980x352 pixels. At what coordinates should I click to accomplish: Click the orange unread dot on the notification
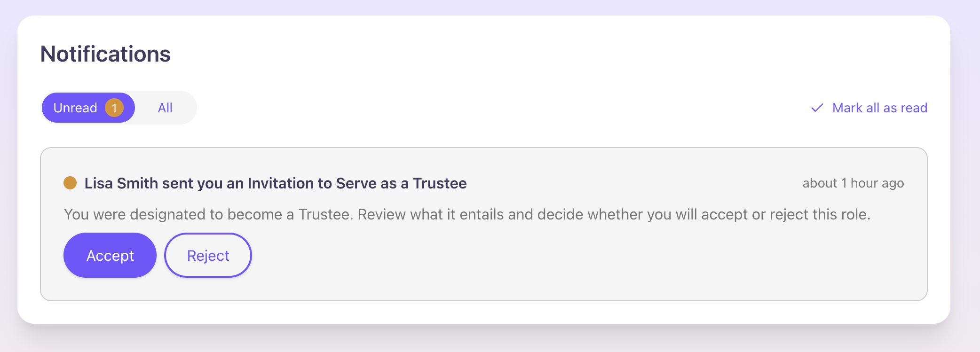click(70, 183)
